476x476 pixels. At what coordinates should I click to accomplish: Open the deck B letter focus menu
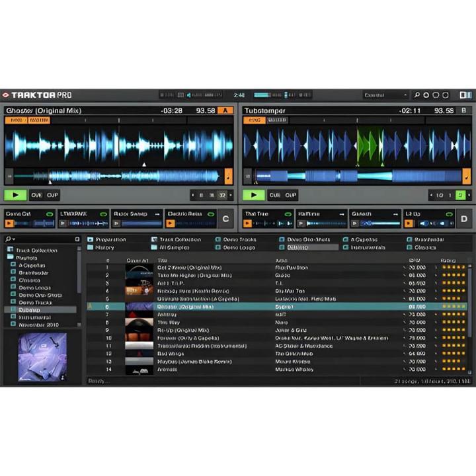click(x=463, y=110)
